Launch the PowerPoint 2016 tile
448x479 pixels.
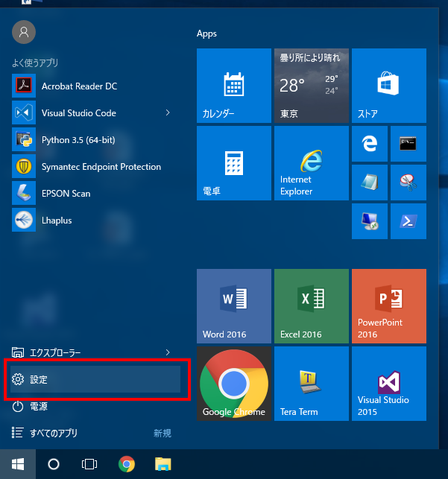tap(389, 306)
